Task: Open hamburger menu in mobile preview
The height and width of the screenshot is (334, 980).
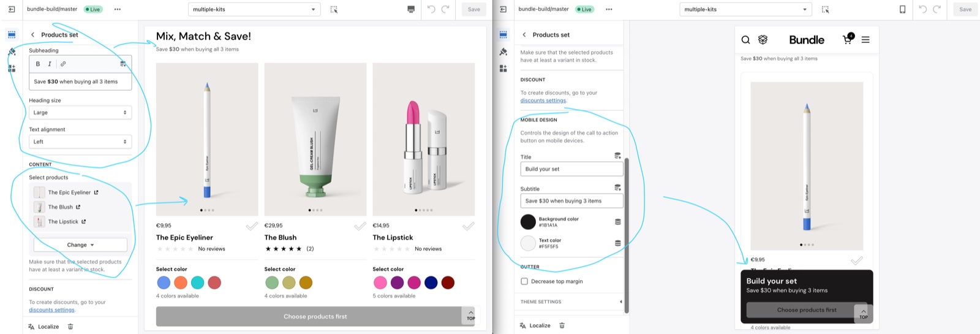Action: [865, 40]
